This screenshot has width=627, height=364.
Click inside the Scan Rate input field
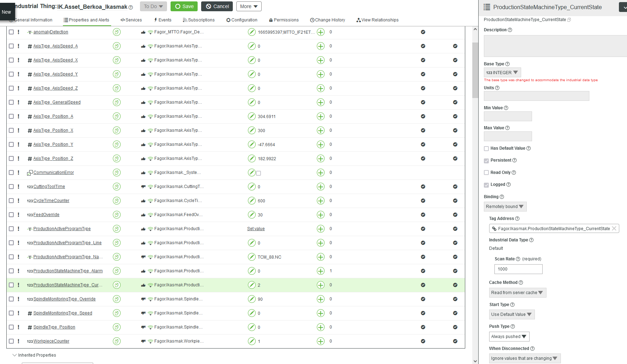click(x=518, y=269)
